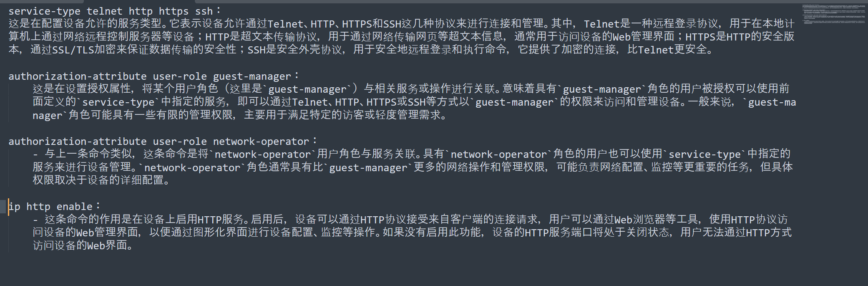Click the 'user-role guest-manager' heading line
Viewport: 868px width, 286px height.
click(x=153, y=76)
